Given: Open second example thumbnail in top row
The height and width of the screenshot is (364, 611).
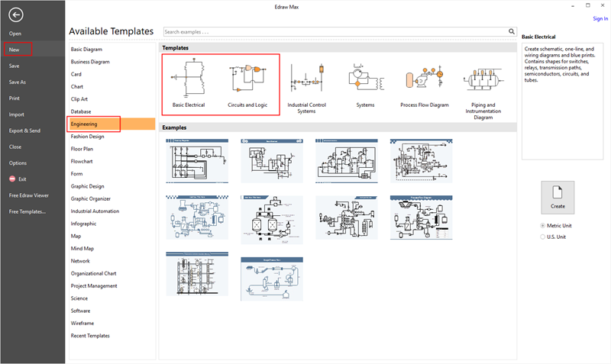Looking at the screenshot, I should pyautogui.click(x=272, y=161).
